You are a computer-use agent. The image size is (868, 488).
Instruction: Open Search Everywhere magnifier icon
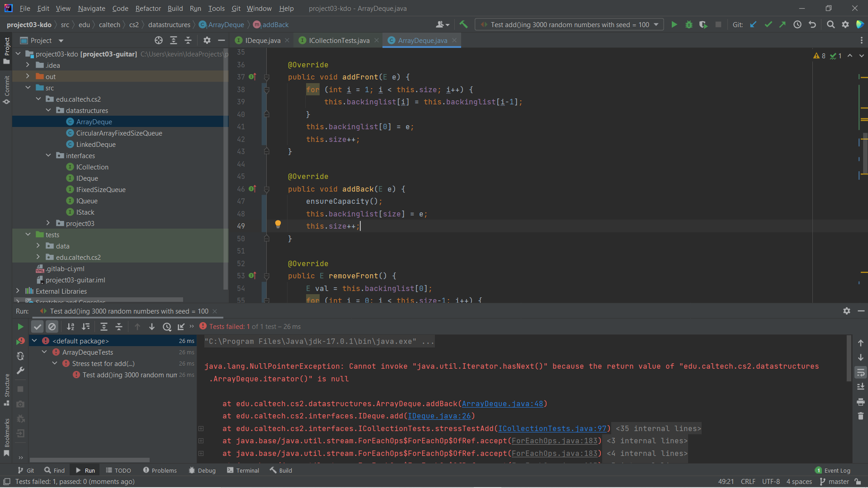click(x=830, y=25)
